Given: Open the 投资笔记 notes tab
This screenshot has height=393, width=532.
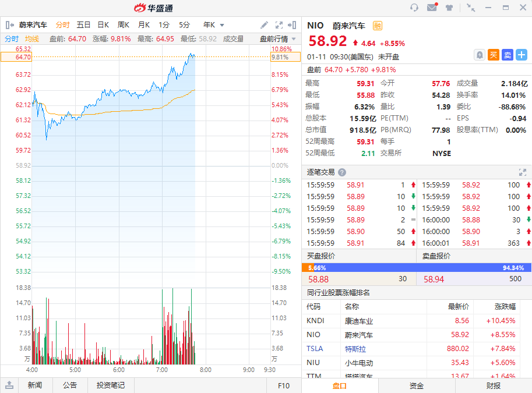Looking at the screenshot, I should (111, 385).
